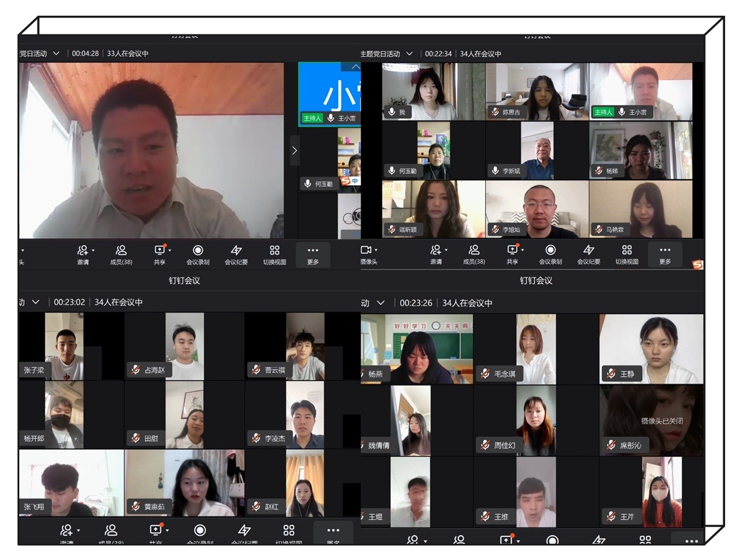Click 切换视图 in the 00:04:28 meeting toolbar
Viewport: 742px width, 560px height.
(274, 254)
